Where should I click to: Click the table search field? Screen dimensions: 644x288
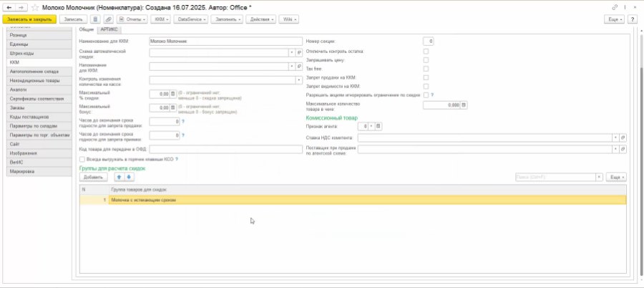(556, 177)
